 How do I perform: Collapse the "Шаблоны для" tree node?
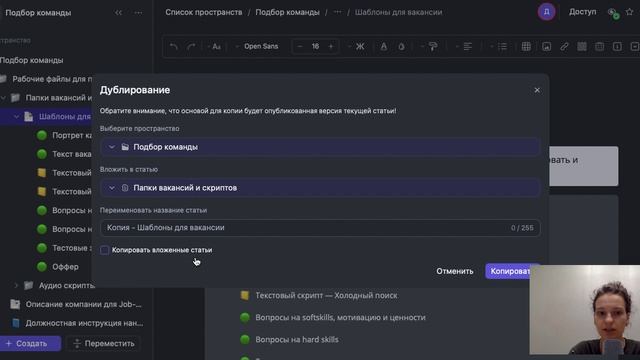point(16,116)
